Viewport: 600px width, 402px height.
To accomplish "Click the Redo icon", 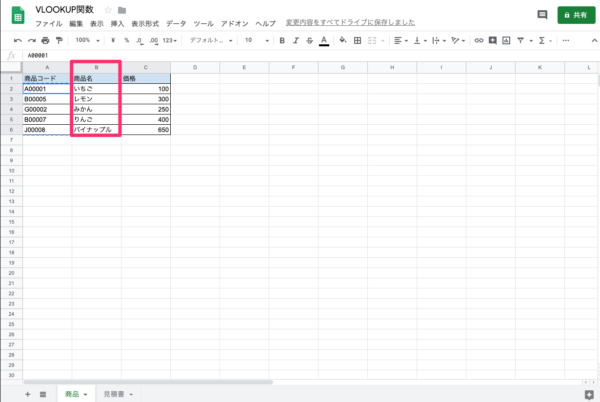I will tap(32, 41).
